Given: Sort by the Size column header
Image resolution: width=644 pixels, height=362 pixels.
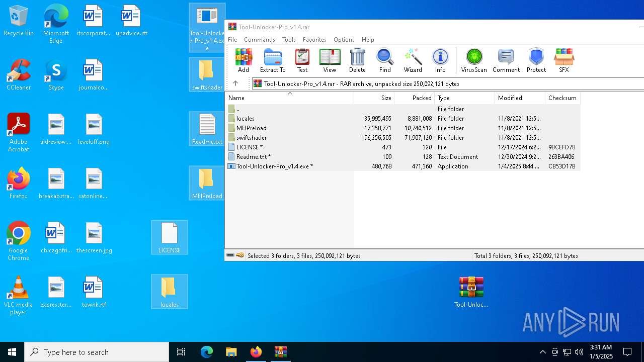Looking at the screenshot, I should [x=374, y=98].
